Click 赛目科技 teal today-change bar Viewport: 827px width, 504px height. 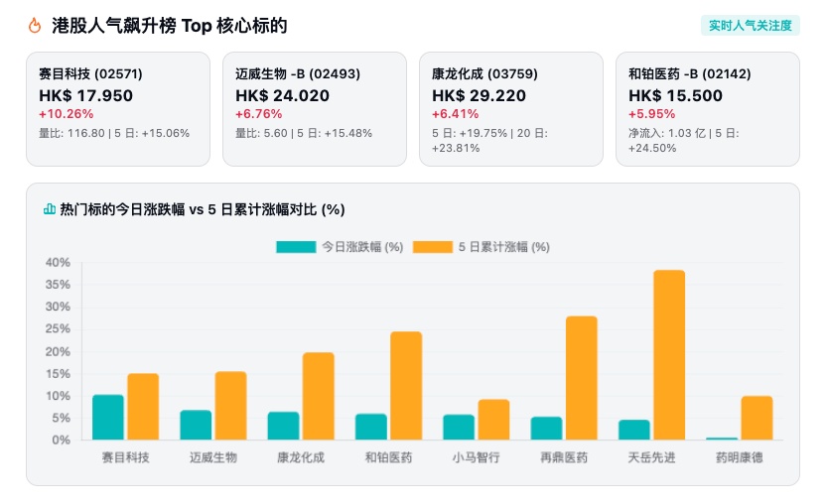pyautogui.click(x=108, y=417)
